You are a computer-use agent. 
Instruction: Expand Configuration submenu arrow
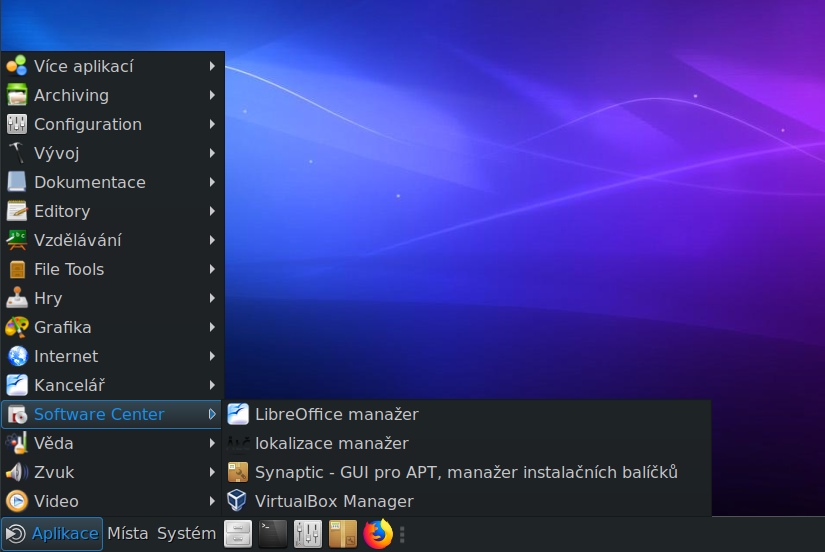(212, 124)
